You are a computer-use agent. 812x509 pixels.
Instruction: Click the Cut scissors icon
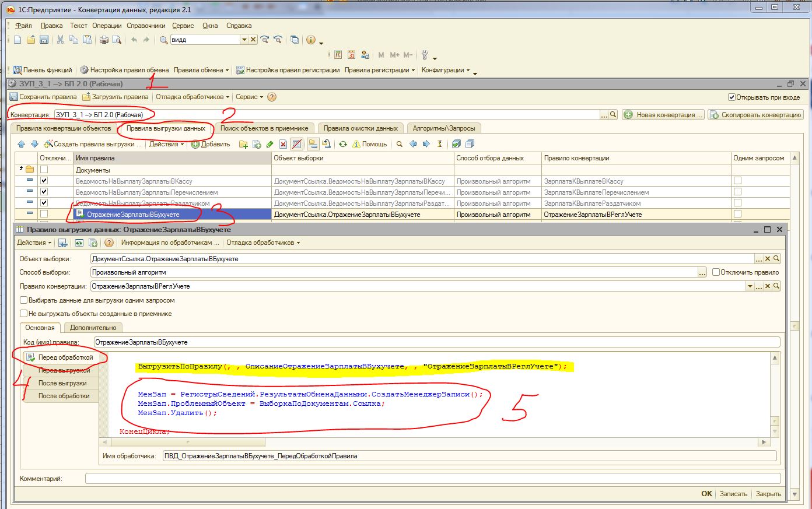click(x=60, y=40)
